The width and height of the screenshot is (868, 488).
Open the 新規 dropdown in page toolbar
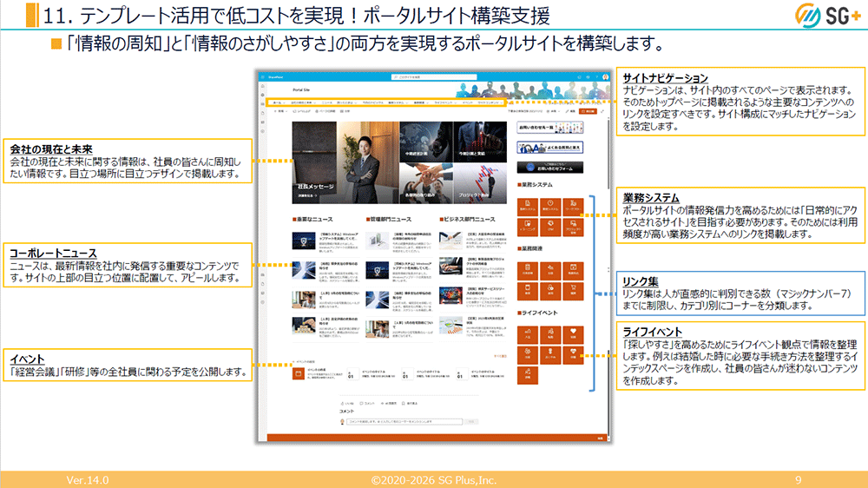pos(280,111)
